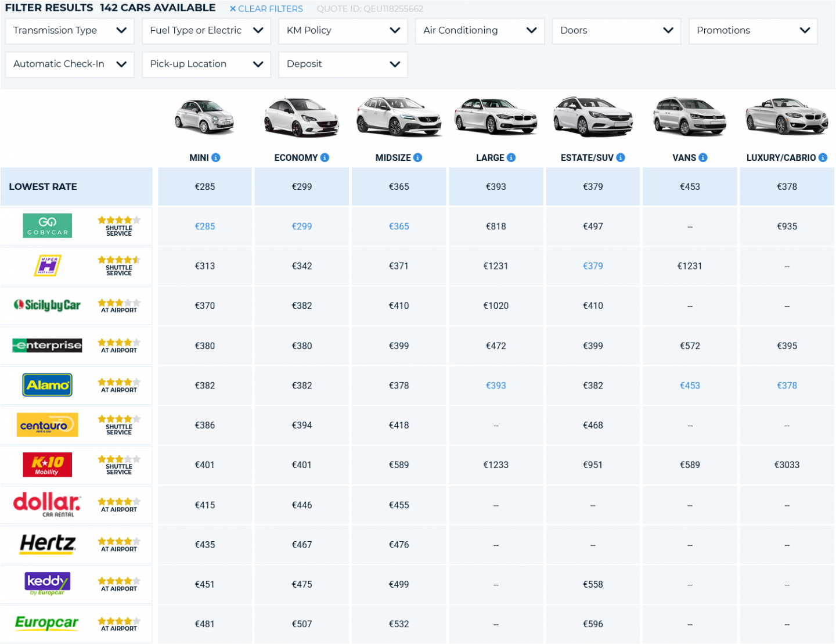
Task: Select Enterprise Vans price €572
Action: (x=690, y=346)
